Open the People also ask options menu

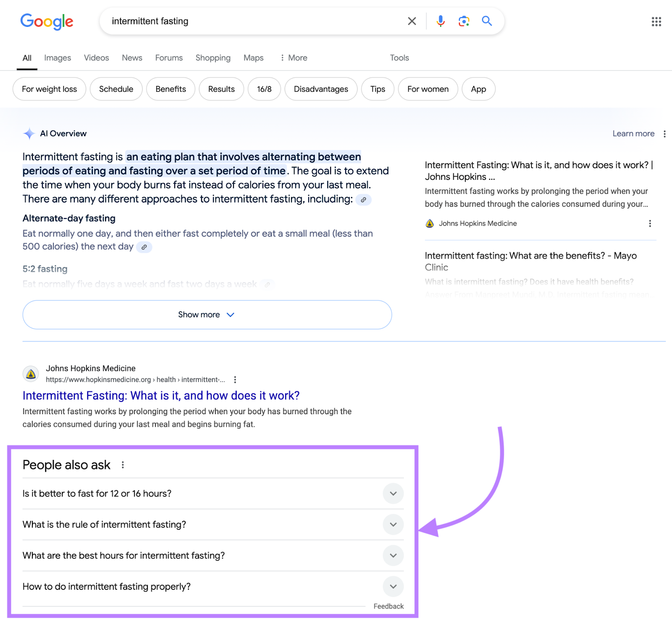point(123,465)
